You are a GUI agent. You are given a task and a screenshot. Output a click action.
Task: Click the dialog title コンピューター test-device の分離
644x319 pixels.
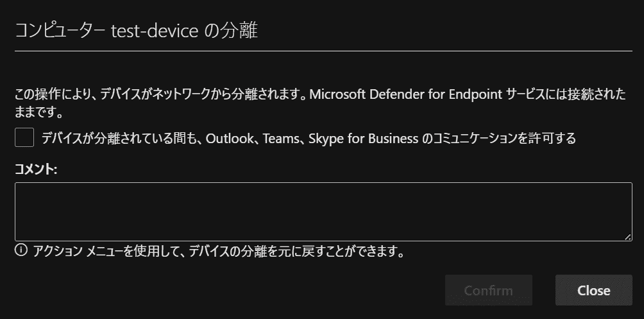[x=137, y=31]
